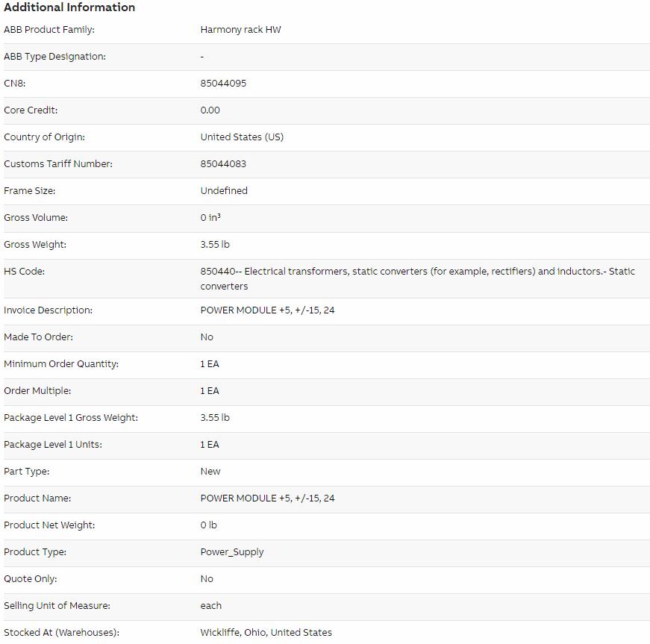Click the CN8 value 85044095
Viewport: 650px width, 644px height.
223,84
